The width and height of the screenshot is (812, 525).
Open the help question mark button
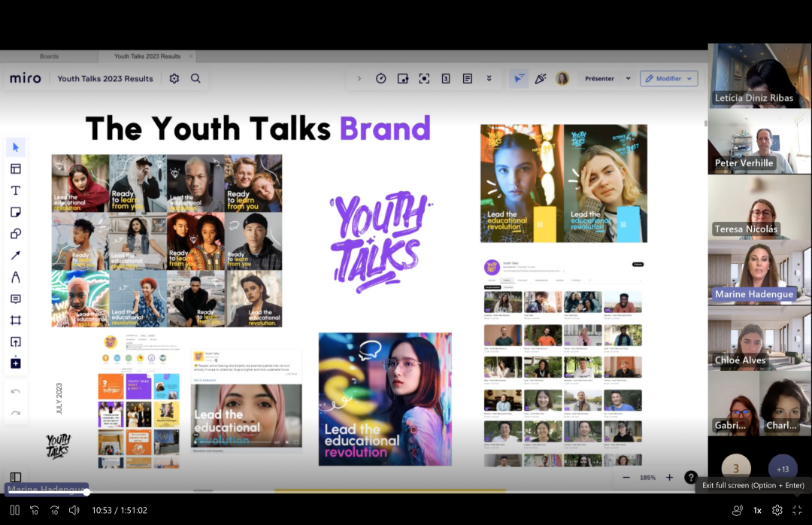point(691,478)
